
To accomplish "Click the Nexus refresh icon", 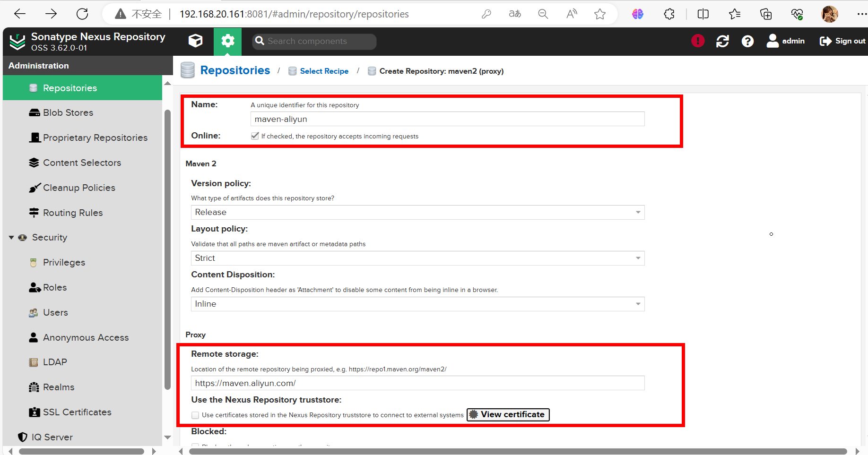I will [722, 41].
